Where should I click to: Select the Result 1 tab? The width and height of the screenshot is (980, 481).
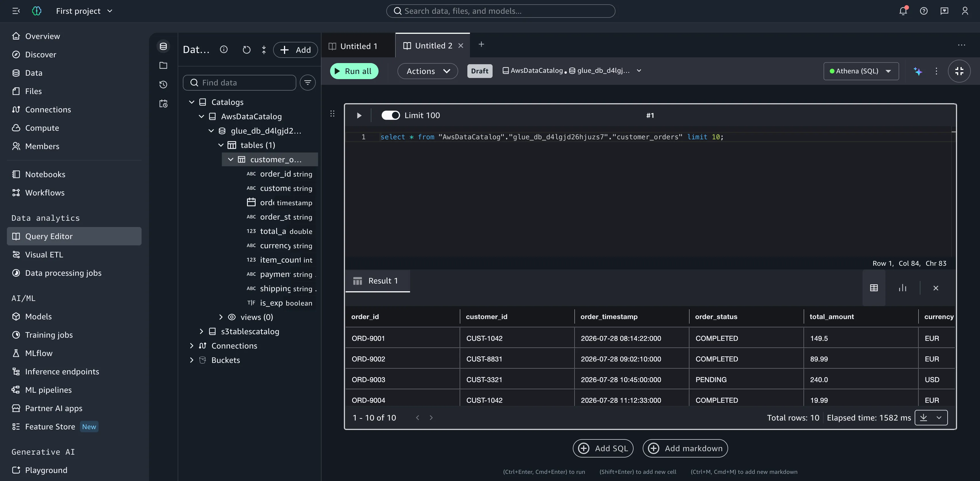tap(377, 281)
